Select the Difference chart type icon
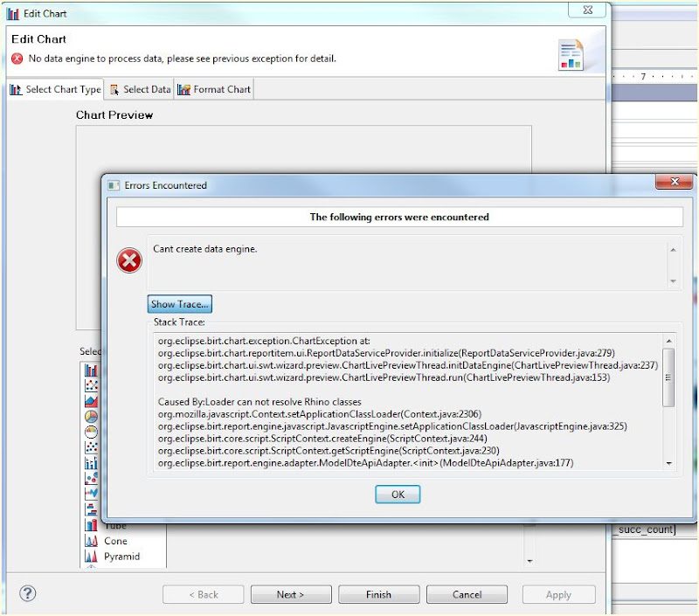Screen dimensions: 699x616 pyautogui.click(x=91, y=494)
